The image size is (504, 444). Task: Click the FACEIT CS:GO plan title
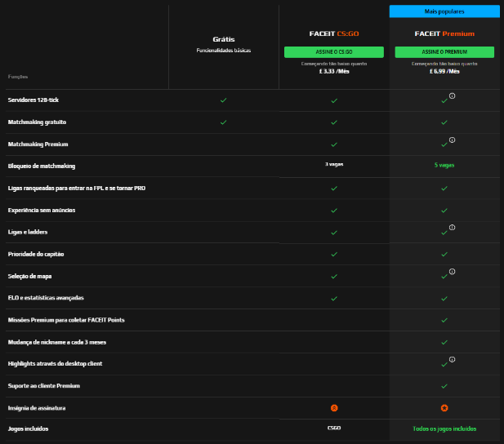point(334,33)
